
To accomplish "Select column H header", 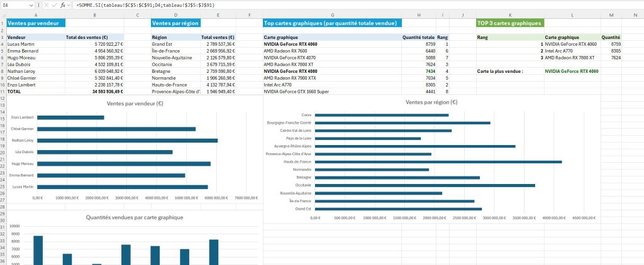I will click(419, 15).
